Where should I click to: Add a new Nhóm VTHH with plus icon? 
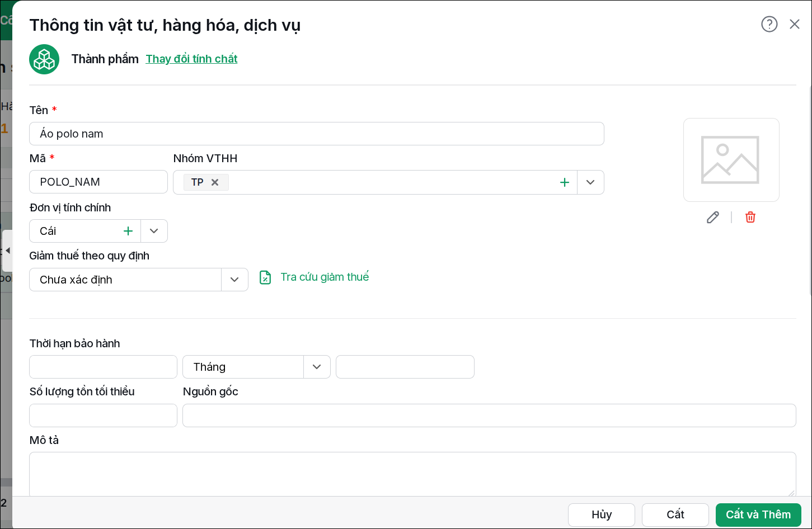point(565,182)
